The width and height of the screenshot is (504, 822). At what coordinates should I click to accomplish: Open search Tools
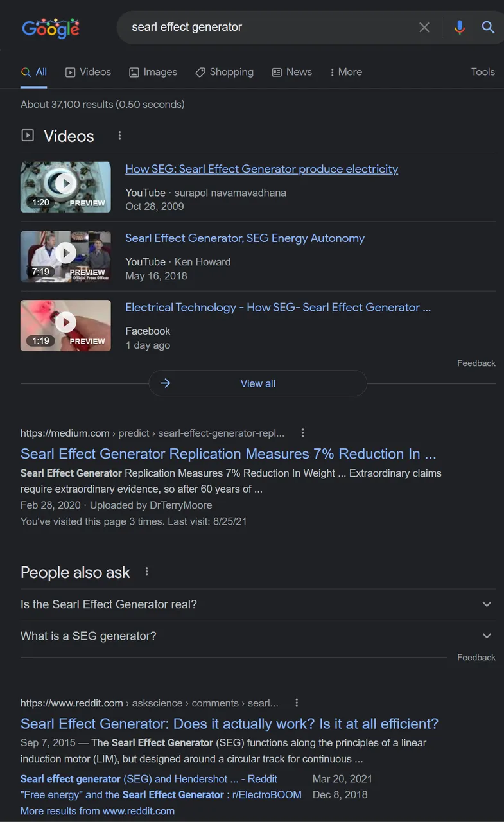(x=483, y=72)
